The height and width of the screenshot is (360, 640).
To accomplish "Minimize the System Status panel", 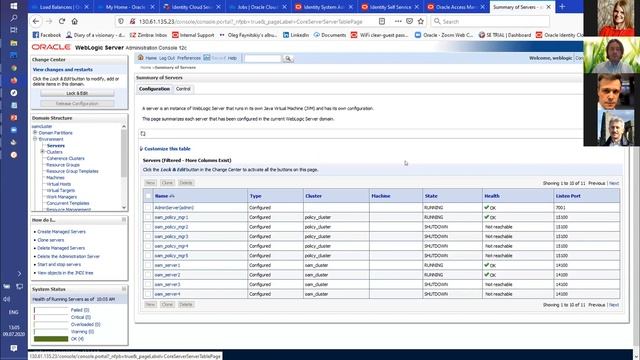I will tap(124, 289).
